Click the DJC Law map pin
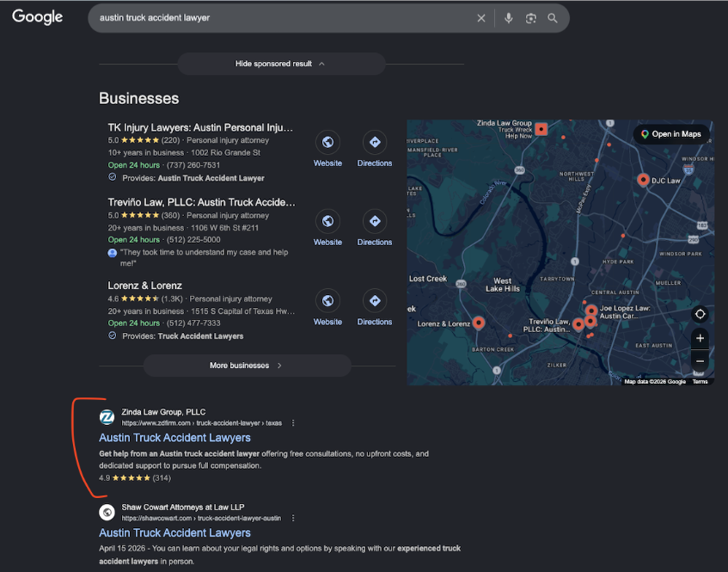 tap(643, 180)
